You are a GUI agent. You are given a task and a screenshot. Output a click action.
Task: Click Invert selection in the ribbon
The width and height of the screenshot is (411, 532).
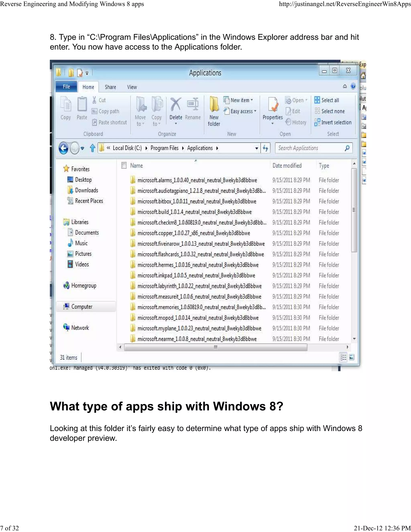tap(333, 122)
